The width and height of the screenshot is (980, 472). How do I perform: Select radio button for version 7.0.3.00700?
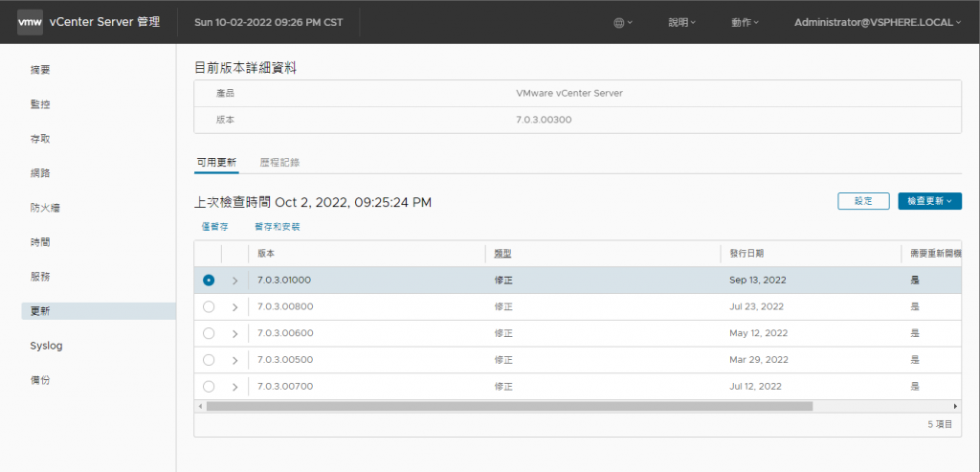point(209,387)
